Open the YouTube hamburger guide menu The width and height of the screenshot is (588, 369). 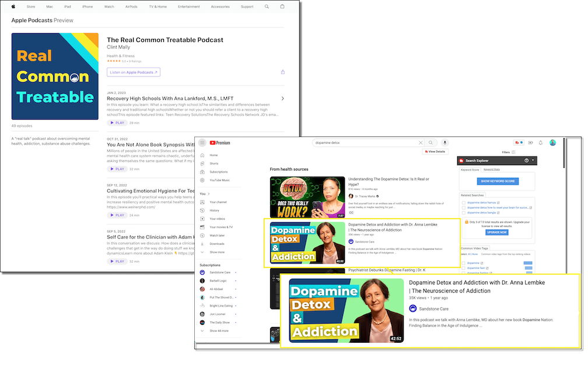(202, 143)
